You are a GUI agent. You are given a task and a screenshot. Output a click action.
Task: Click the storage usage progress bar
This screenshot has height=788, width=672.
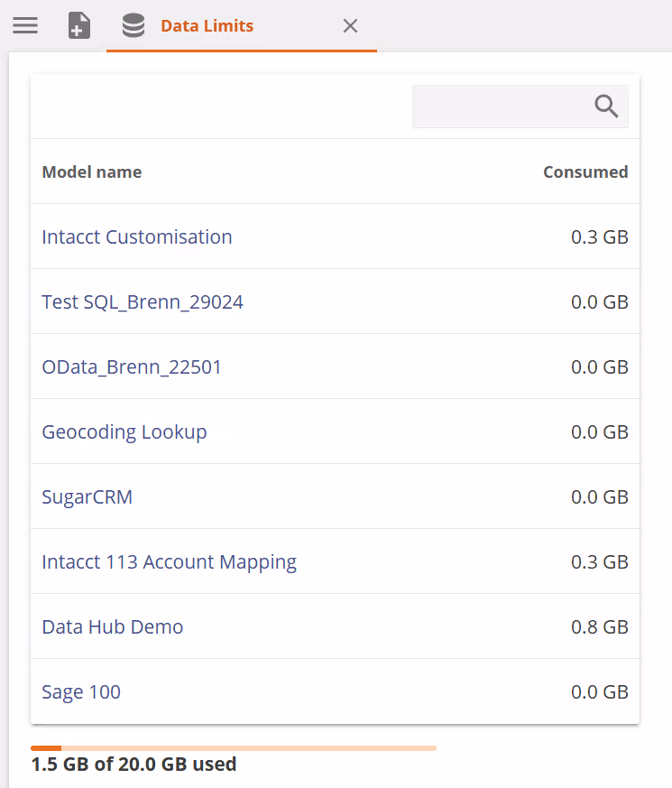(234, 748)
